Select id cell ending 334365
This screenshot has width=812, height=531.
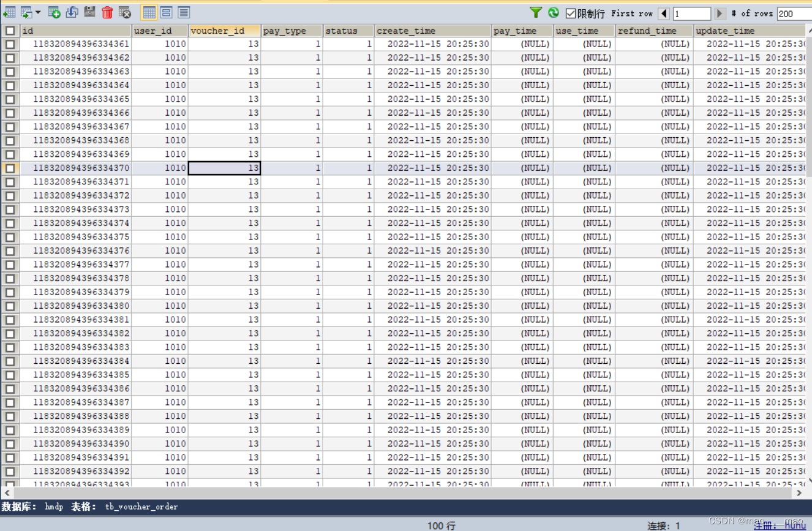(76, 99)
